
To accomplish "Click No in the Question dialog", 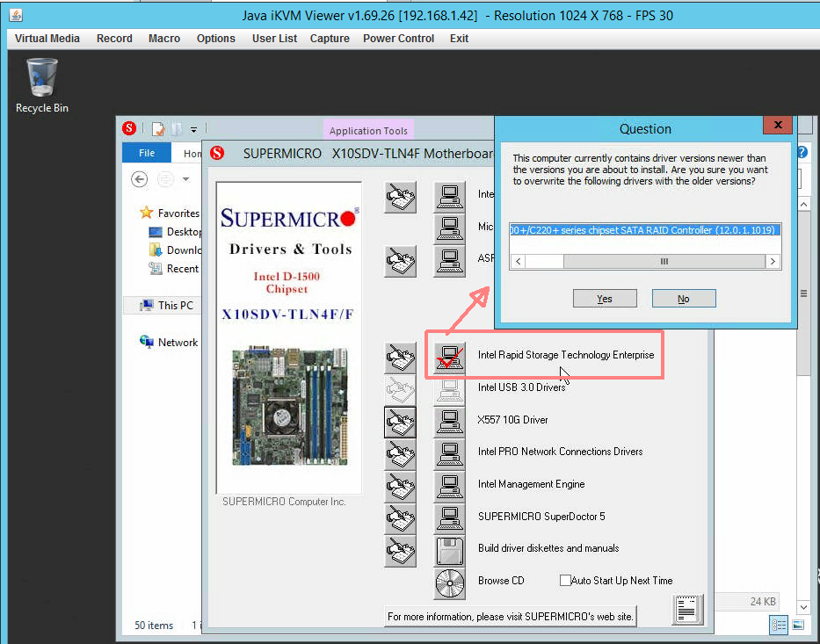I will pos(684,299).
